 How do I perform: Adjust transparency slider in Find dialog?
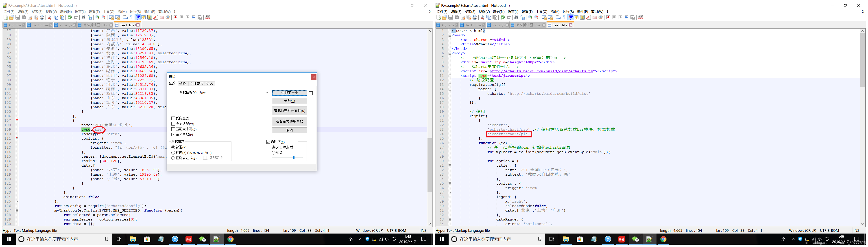coord(294,157)
